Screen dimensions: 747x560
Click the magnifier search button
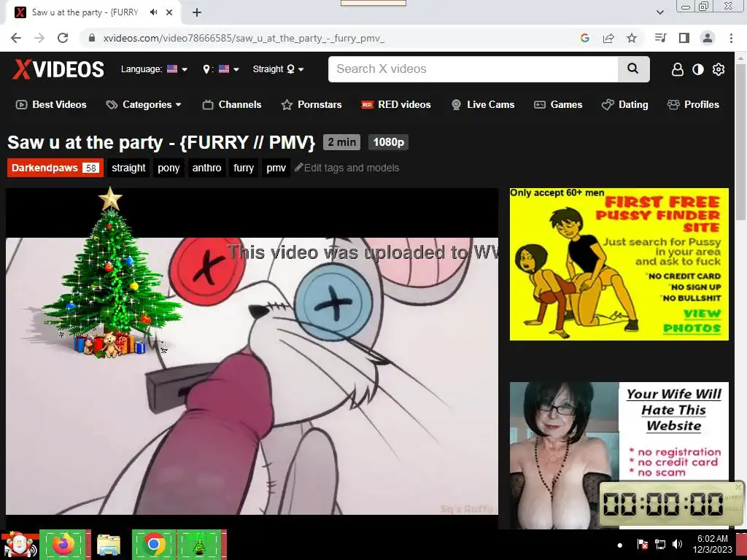click(633, 69)
